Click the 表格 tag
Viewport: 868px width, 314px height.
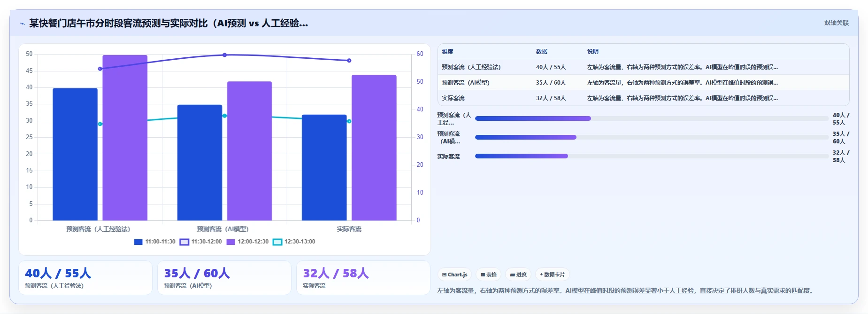coord(489,275)
